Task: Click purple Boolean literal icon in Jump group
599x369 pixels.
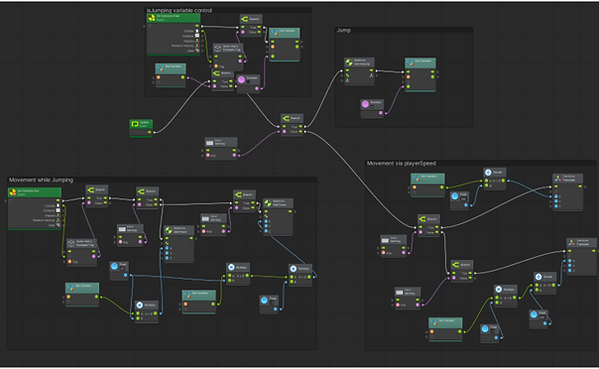Action: click(x=365, y=104)
